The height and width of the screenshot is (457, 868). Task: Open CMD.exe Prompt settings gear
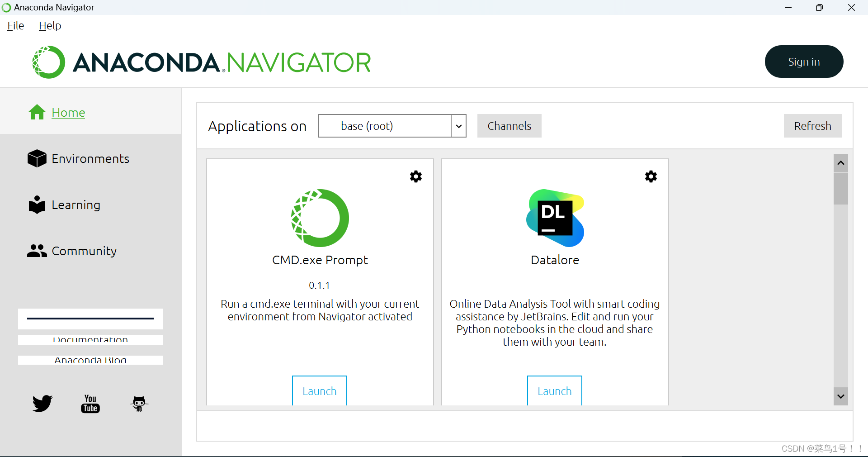(x=416, y=176)
